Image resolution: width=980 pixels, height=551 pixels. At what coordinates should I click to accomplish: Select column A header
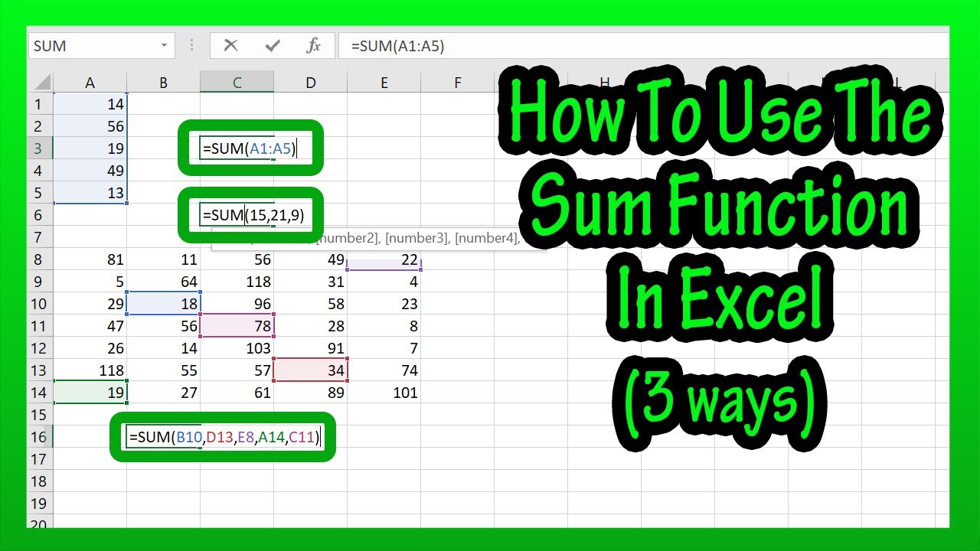[x=90, y=83]
